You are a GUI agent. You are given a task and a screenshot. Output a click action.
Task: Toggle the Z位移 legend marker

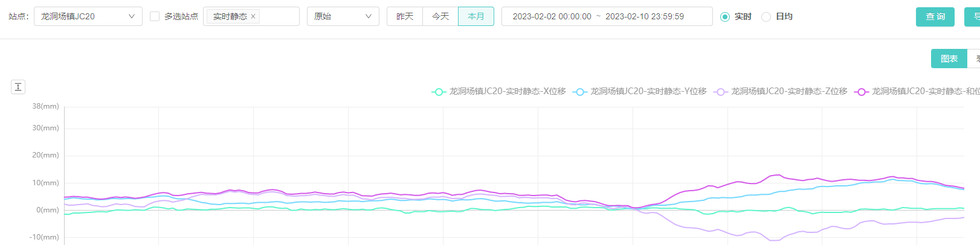click(x=720, y=92)
